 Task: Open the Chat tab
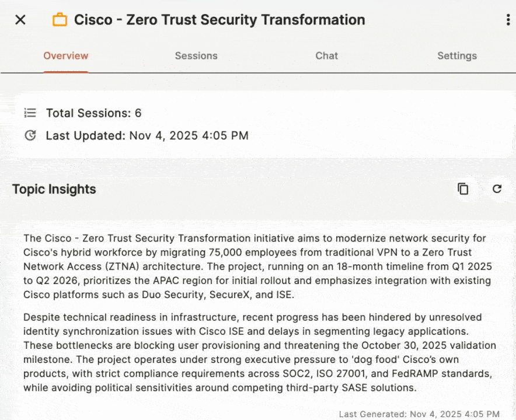coord(326,56)
